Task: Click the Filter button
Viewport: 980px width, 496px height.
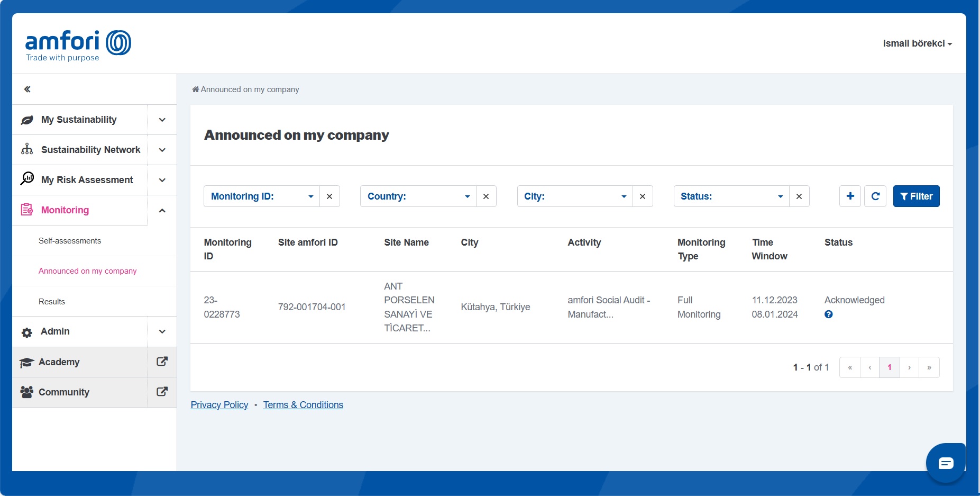Action: click(917, 196)
